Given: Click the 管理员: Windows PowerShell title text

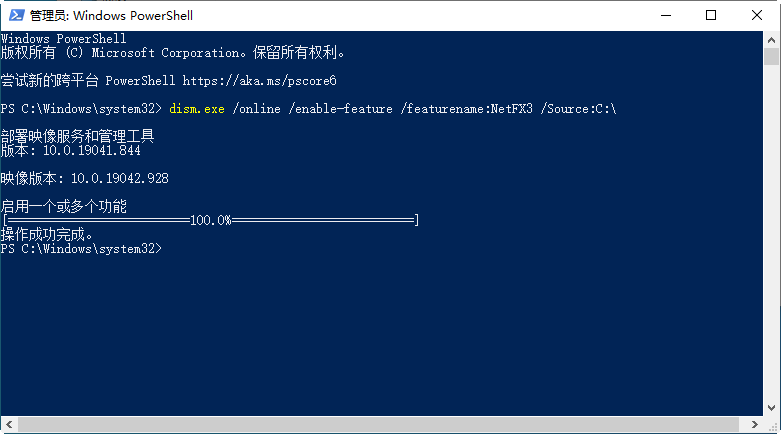Looking at the screenshot, I should pyautogui.click(x=111, y=15).
